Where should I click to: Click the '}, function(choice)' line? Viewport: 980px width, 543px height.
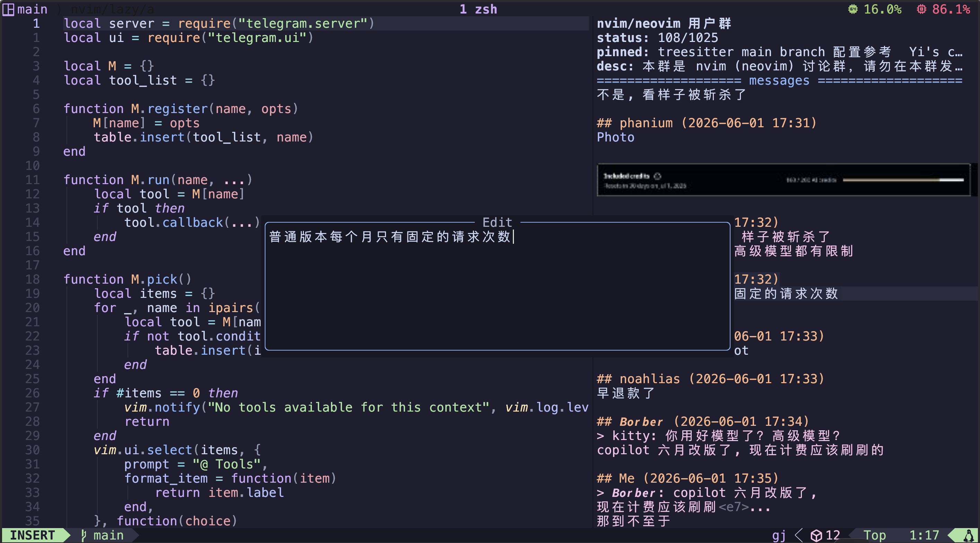pos(166,521)
